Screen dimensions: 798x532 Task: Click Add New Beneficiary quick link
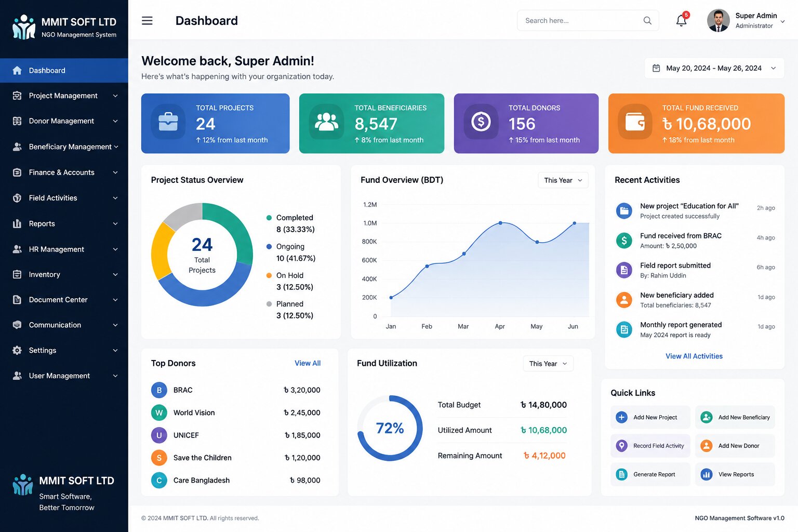point(735,417)
